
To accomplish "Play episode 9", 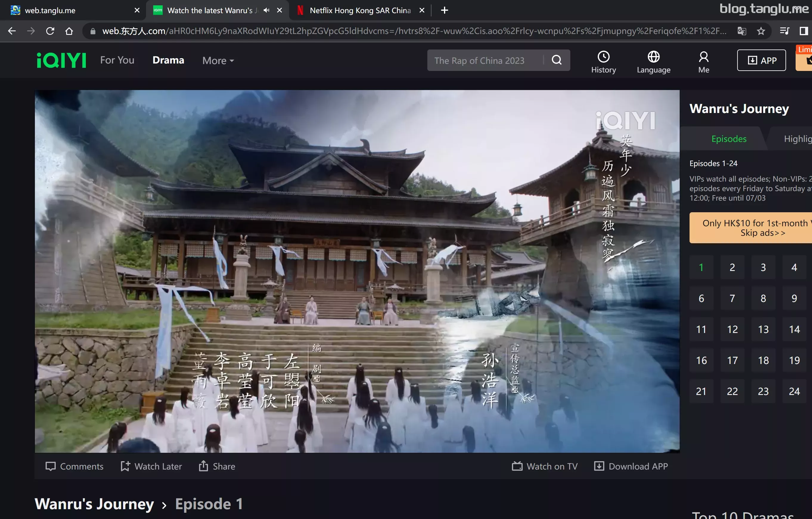I will [794, 298].
